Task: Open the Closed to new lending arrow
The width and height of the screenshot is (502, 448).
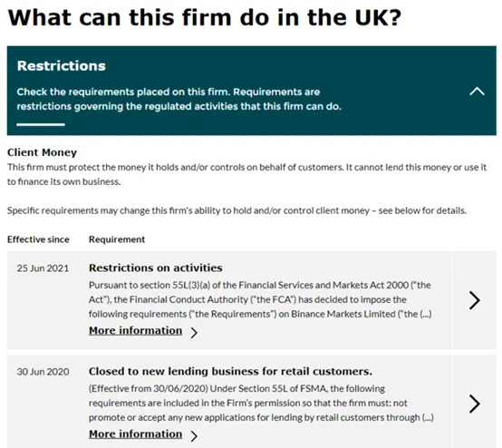Action: pyautogui.click(x=475, y=404)
